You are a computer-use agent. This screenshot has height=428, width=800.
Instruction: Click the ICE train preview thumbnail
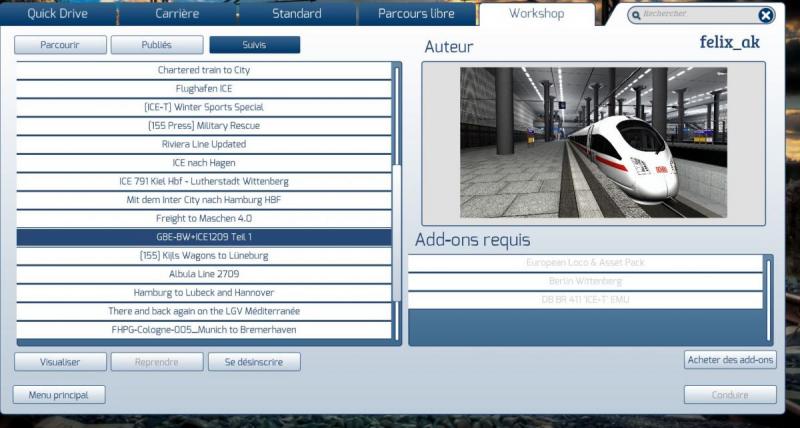[593, 143]
